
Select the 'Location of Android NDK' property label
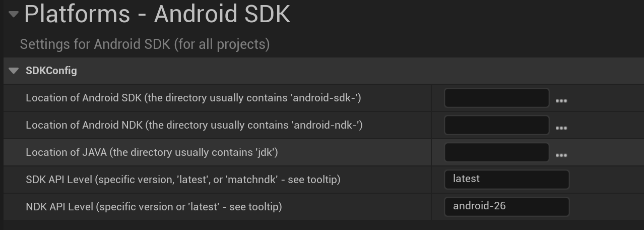click(194, 125)
